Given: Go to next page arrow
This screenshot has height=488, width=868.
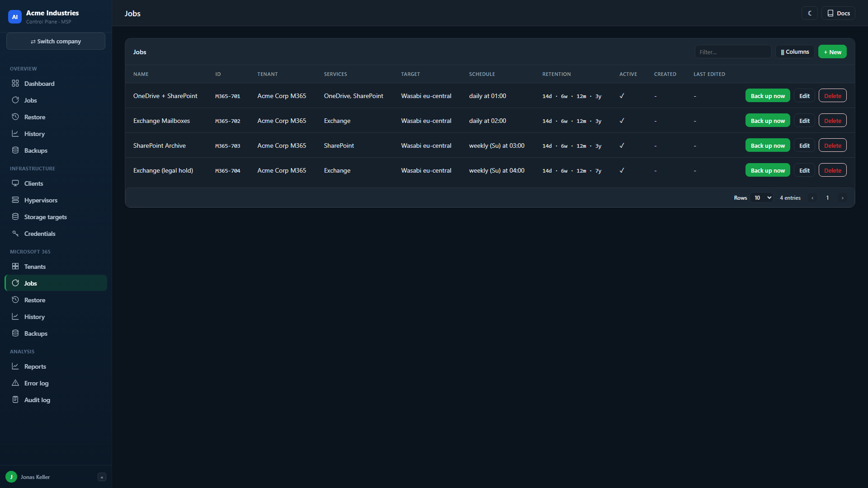Looking at the screenshot, I should [x=842, y=198].
